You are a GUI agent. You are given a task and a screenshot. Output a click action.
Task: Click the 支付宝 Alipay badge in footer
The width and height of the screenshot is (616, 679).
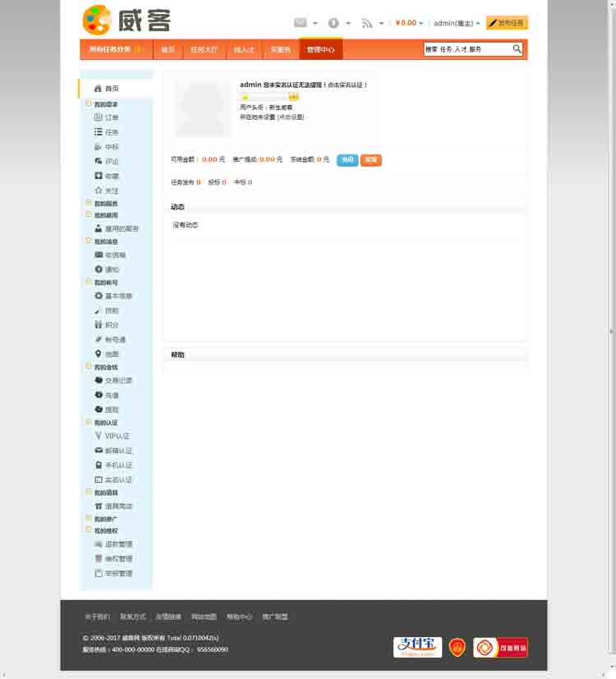[417, 647]
